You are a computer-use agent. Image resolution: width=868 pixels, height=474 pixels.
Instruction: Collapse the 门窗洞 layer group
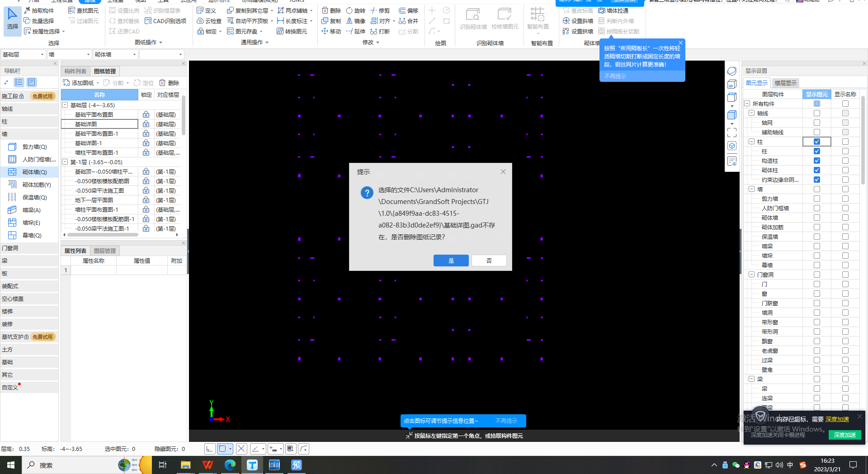click(751, 275)
